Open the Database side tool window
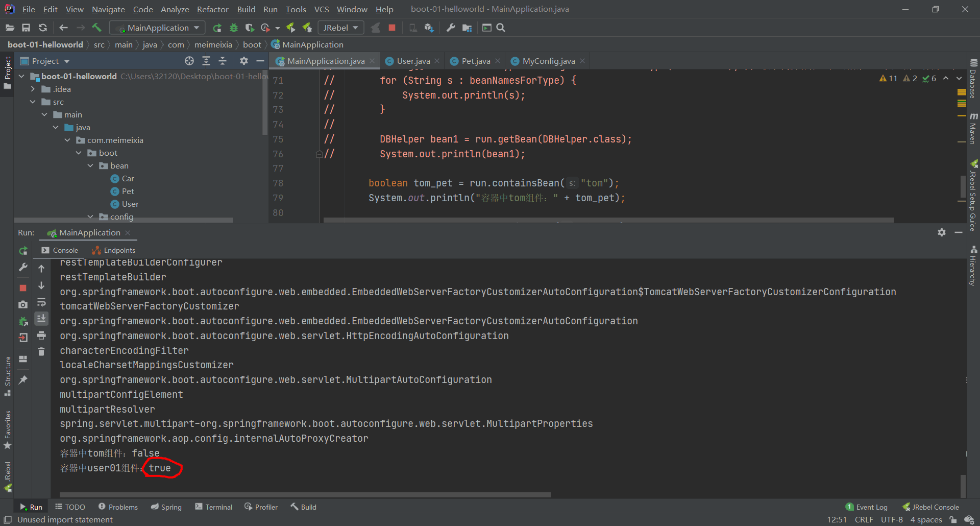Viewport: 980px width, 526px height. click(x=973, y=79)
